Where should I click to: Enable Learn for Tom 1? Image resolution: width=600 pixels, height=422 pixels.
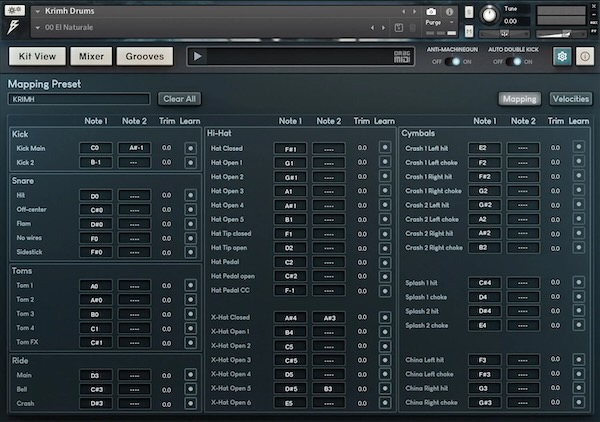point(190,285)
